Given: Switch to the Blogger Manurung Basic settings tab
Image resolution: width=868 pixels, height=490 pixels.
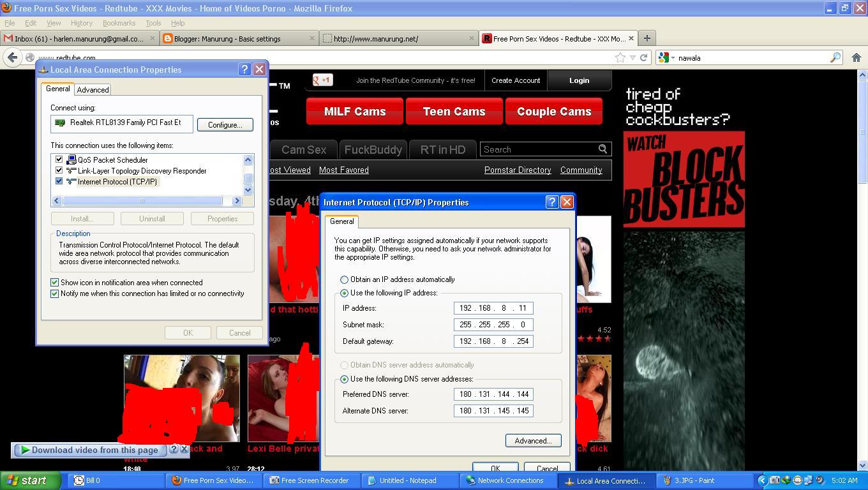Looking at the screenshot, I should click(x=239, y=38).
